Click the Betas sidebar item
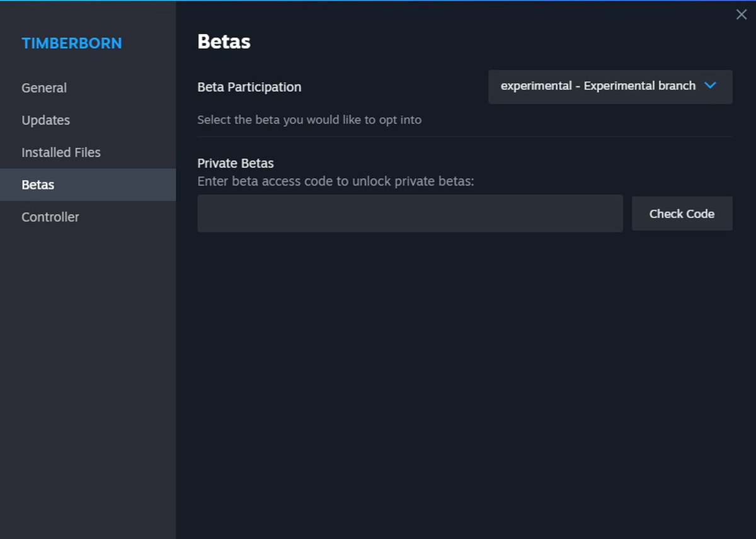The image size is (756, 539). 38,184
